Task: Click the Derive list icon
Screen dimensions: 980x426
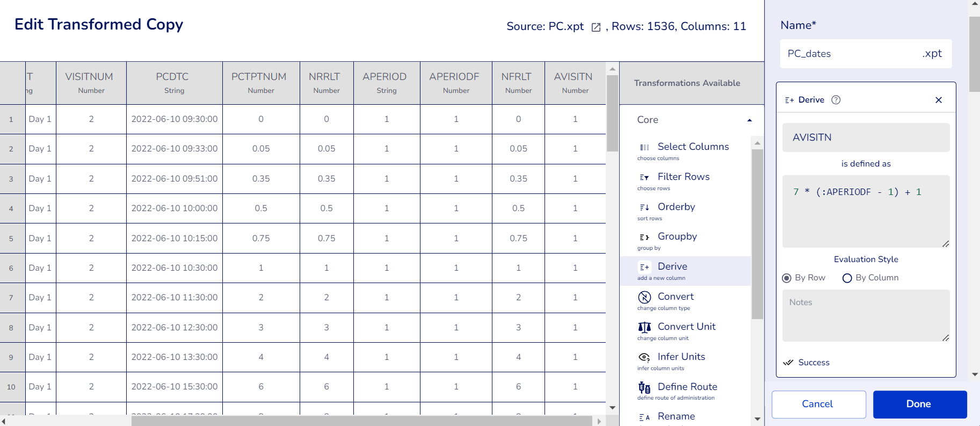Action: [644, 267]
